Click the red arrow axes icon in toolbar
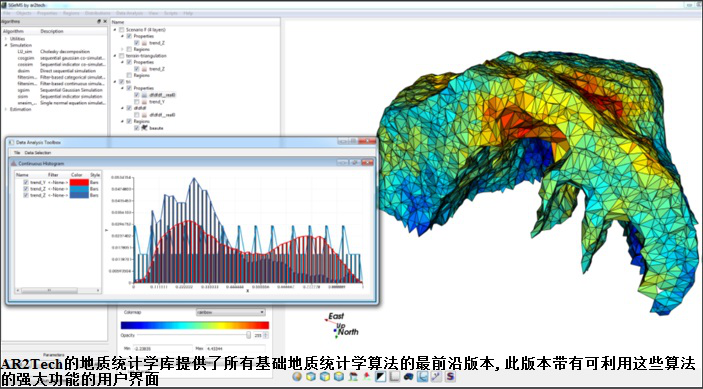Viewport: 703px width, 389px height. [367, 376]
